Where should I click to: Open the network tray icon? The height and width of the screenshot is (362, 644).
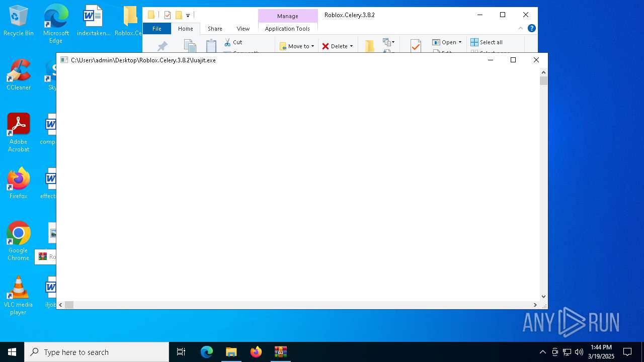click(x=567, y=352)
